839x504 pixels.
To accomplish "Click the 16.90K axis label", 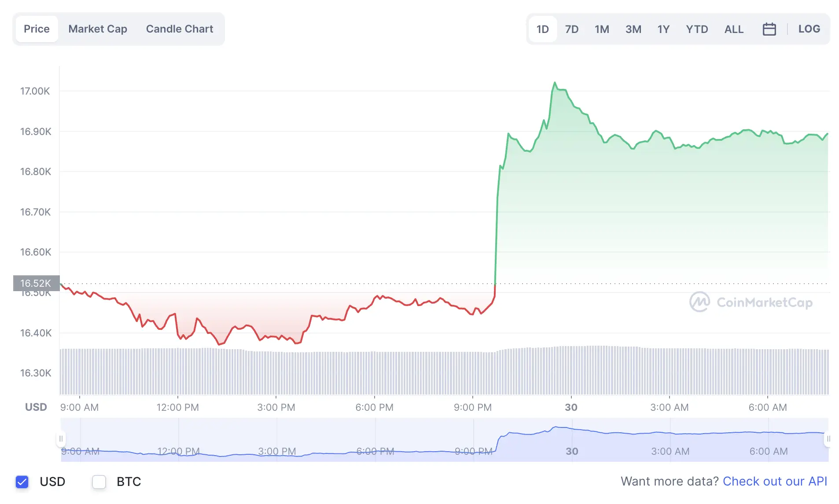I will click(x=36, y=131).
